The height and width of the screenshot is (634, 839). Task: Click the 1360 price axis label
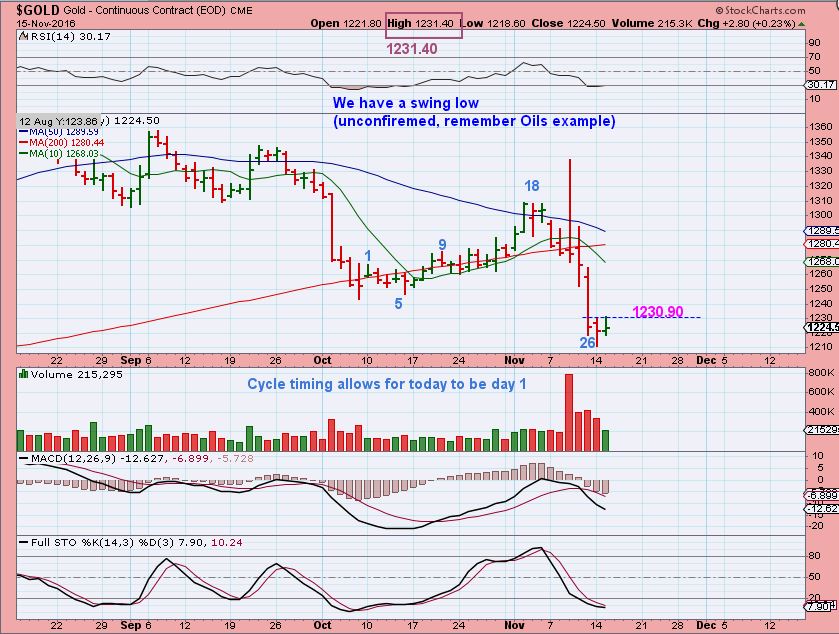(821, 127)
